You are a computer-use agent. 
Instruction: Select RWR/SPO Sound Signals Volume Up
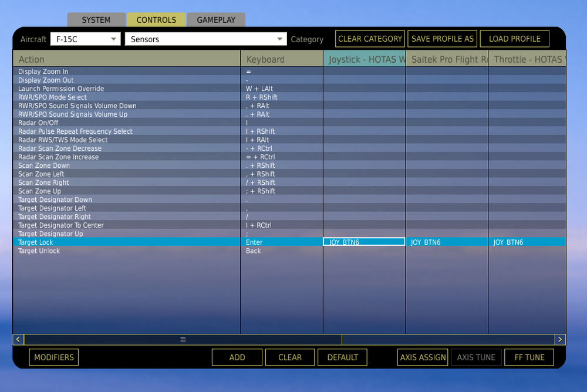point(127,114)
